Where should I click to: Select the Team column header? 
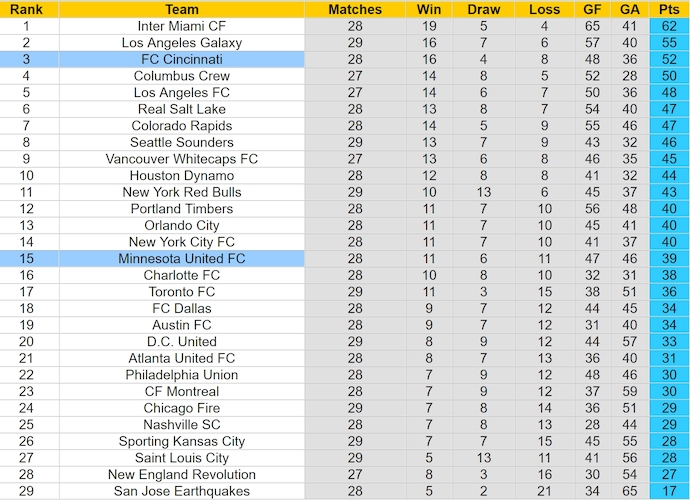click(x=182, y=9)
